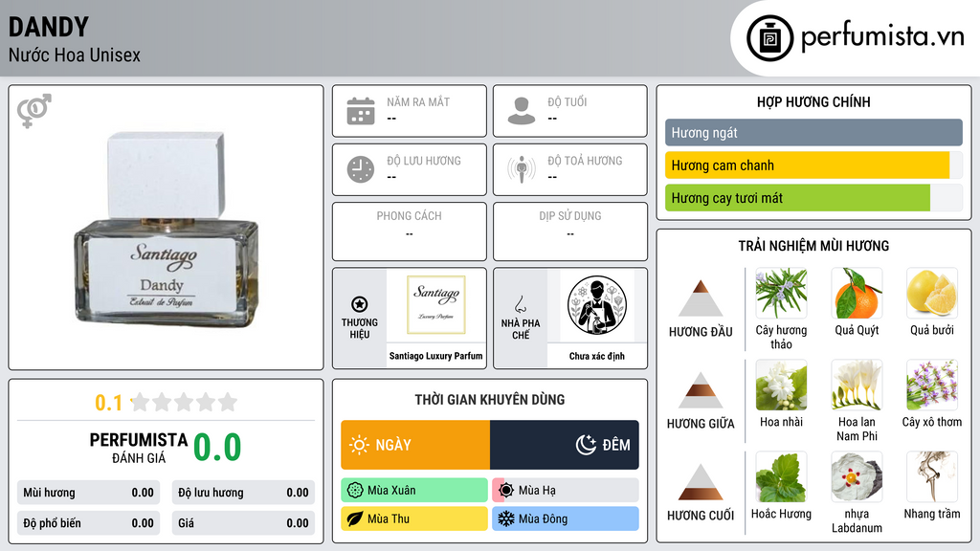Open the Santiago Luxury Parfum brand link
The width and height of the screenshot is (980, 551).
click(x=435, y=356)
